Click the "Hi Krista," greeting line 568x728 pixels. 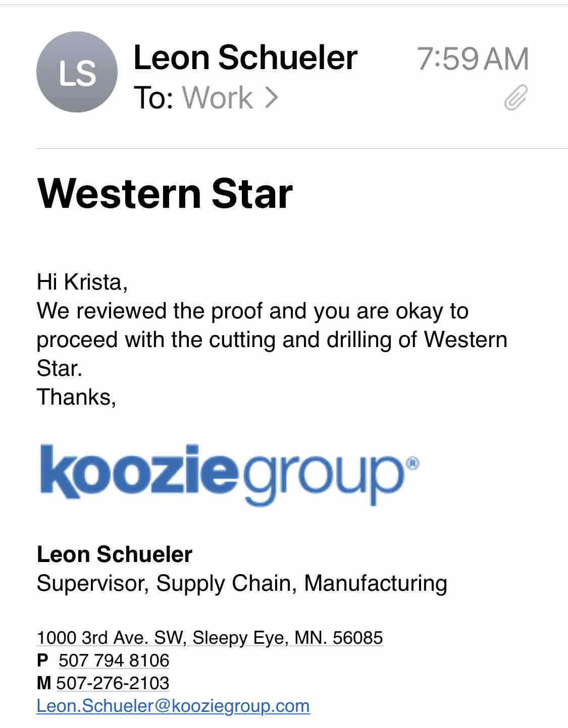[x=82, y=282]
